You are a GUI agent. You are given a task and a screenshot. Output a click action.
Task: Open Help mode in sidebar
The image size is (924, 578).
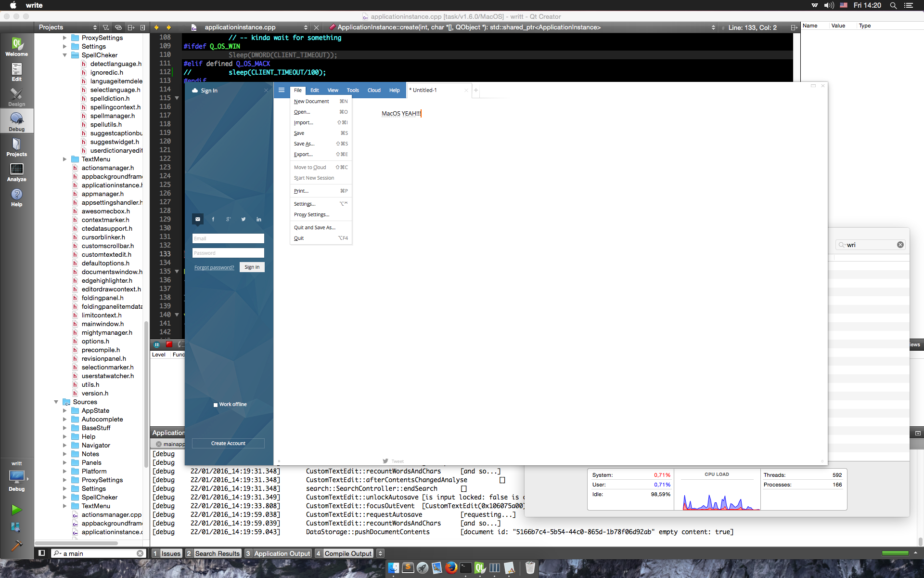(17, 197)
